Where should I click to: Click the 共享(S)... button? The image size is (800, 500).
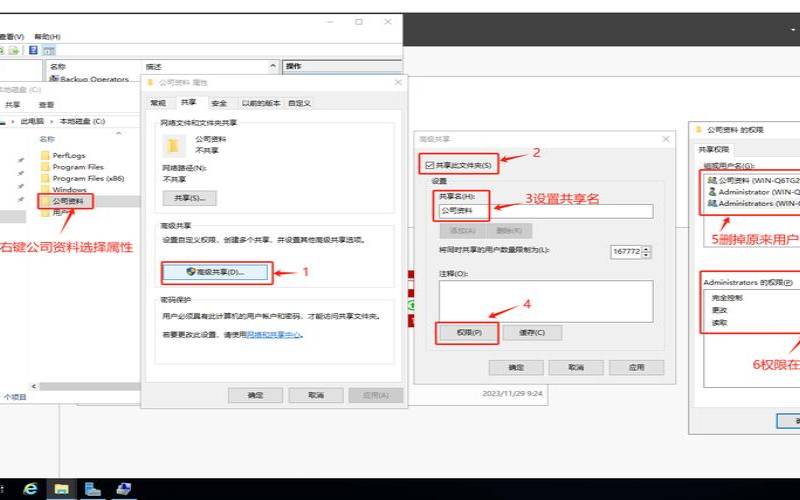pos(190,198)
